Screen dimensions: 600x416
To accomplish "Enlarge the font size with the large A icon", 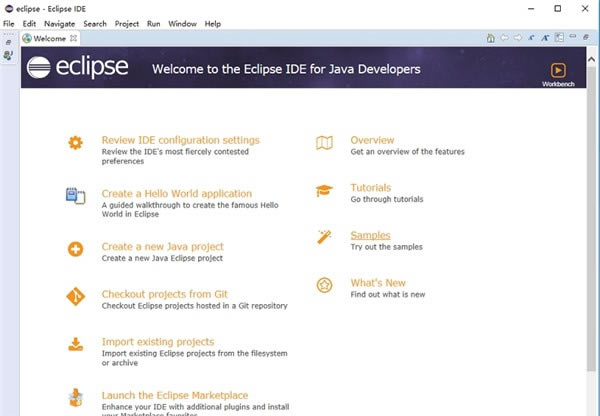I will tap(545, 39).
